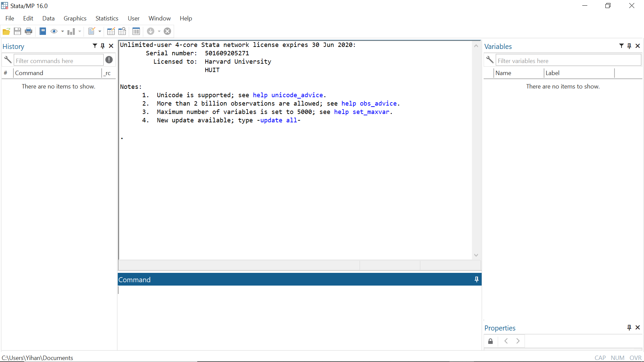Toggle the Properties panel lock

(x=490, y=341)
